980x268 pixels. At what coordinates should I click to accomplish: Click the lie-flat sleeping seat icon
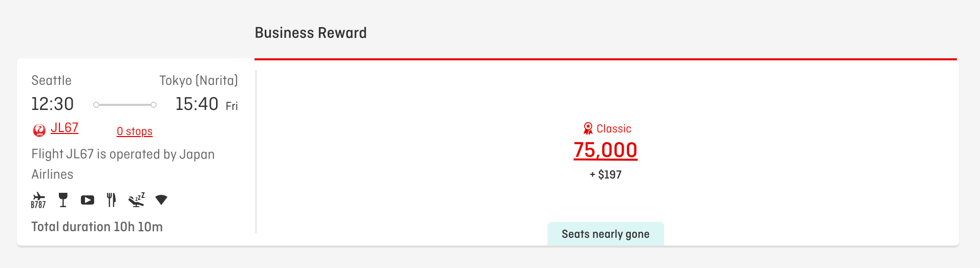[x=137, y=200]
